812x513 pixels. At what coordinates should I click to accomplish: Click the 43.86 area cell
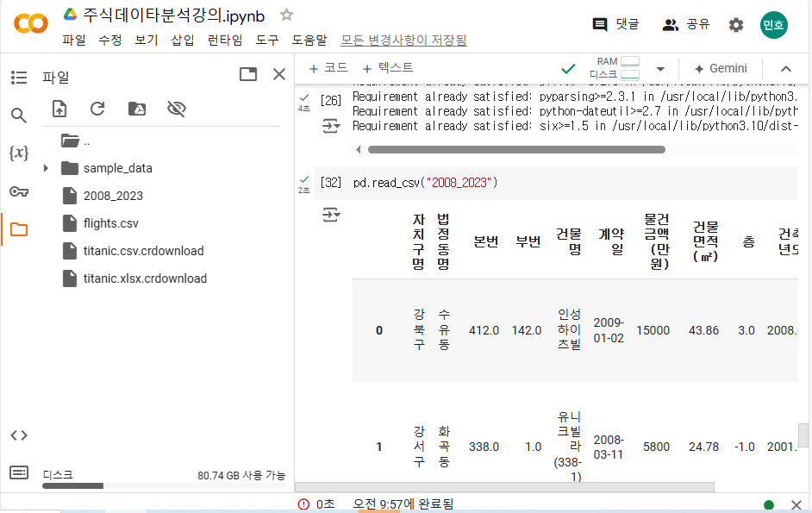click(703, 330)
